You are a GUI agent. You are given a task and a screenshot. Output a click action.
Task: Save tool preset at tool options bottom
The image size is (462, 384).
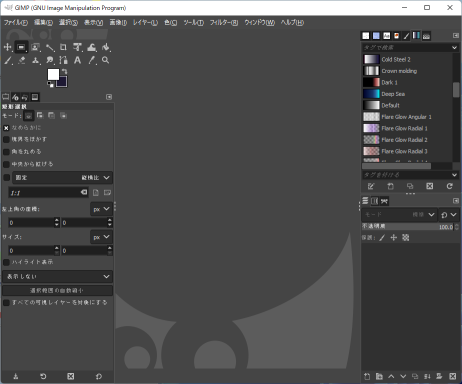(16, 376)
